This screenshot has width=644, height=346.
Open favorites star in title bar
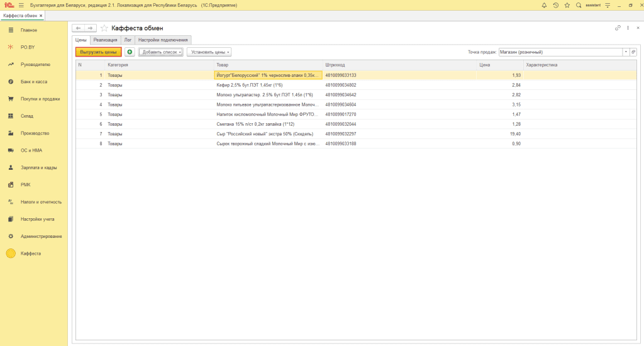click(567, 5)
